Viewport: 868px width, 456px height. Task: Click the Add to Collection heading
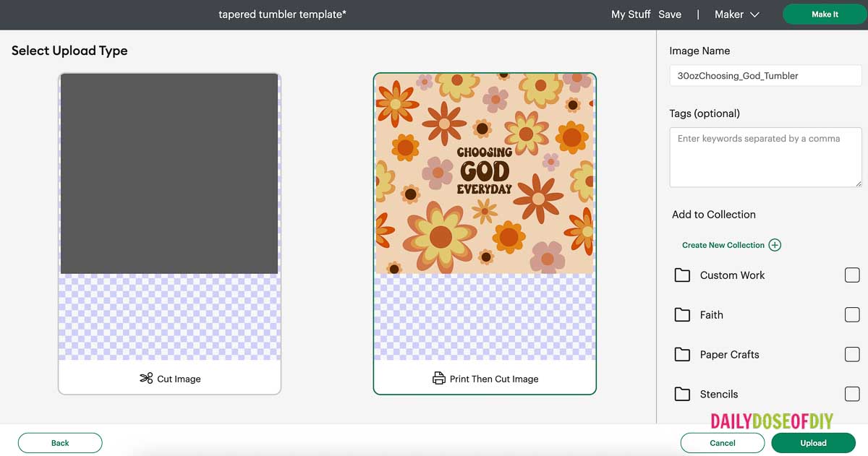click(714, 215)
